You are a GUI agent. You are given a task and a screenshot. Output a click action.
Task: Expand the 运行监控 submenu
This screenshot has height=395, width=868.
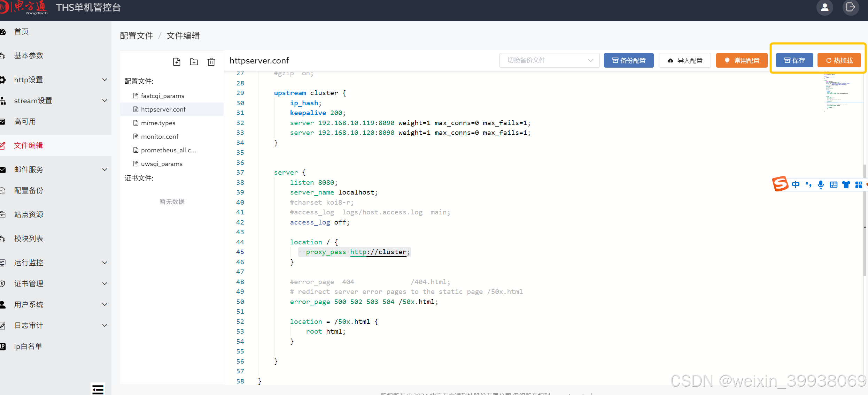[56, 263]
